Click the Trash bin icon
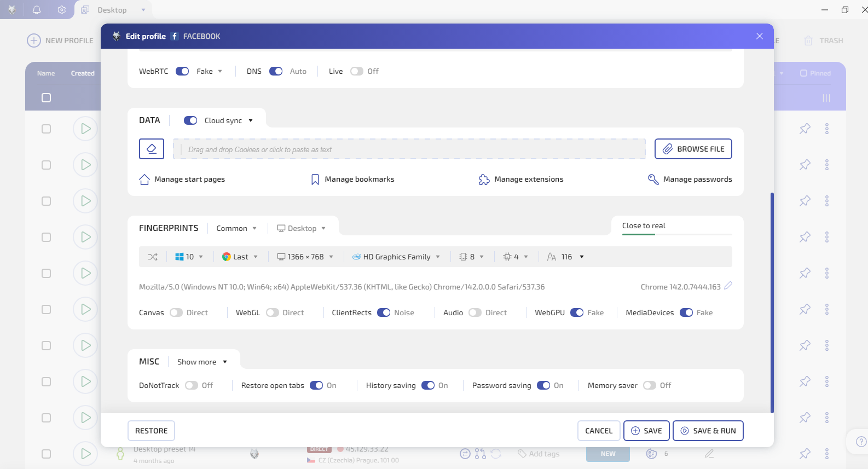Image resolution: width=868 pixels, height=469 pixels. [x=808, y=40]
